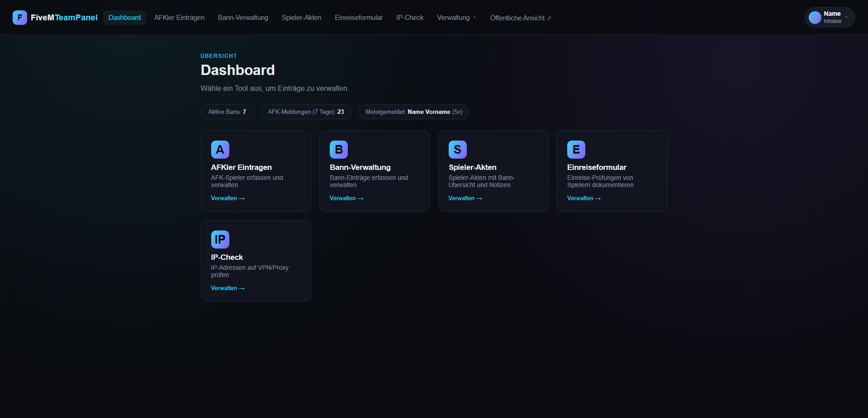The width and height of the screenshot is (868, 418).
Task: Open the IP-Check card IP icon
Action: click(x=220, y=240)
